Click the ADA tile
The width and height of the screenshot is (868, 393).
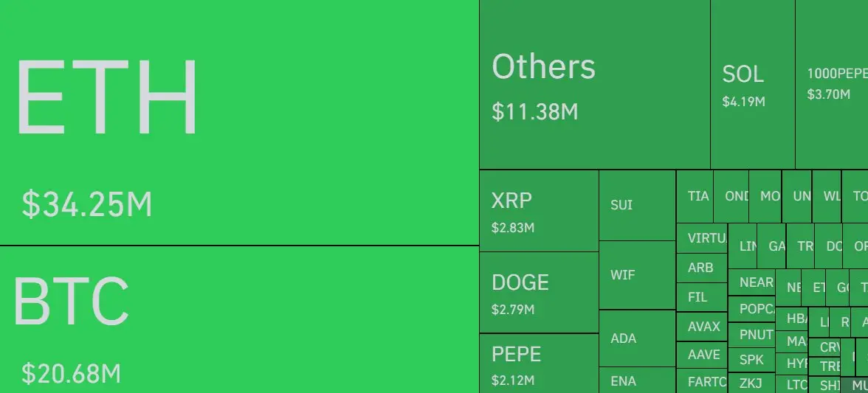click(x=637, y=338)
